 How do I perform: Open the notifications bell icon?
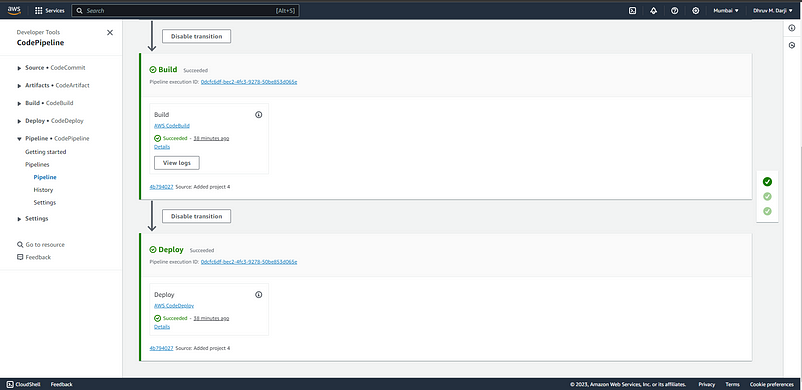(x=653, y=10)
